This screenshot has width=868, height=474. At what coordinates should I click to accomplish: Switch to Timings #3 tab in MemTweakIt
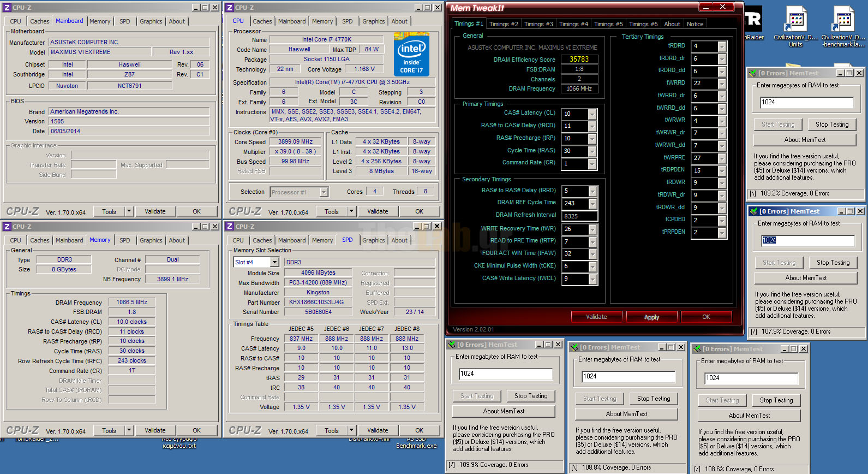[x=538, y=24]
